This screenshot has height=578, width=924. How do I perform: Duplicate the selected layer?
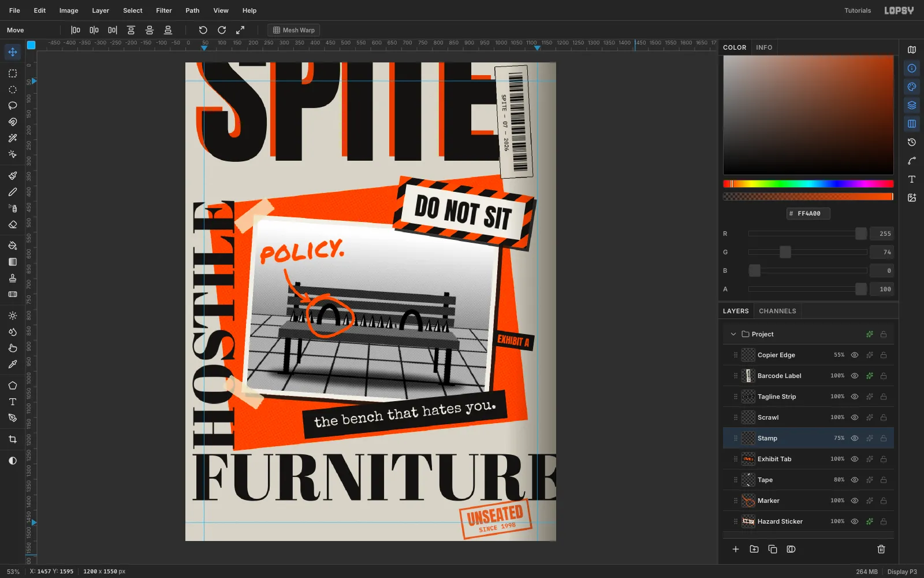(773, 549)
